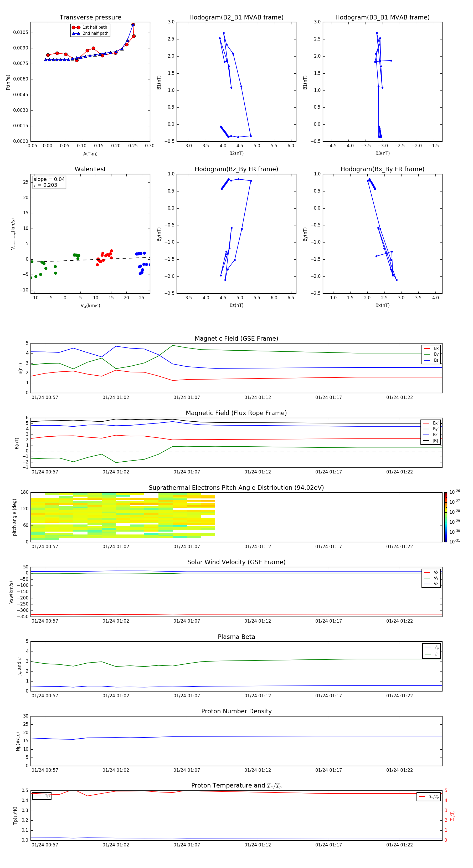Click the 'pitch angle (deg)' axis label

[14, 517]
